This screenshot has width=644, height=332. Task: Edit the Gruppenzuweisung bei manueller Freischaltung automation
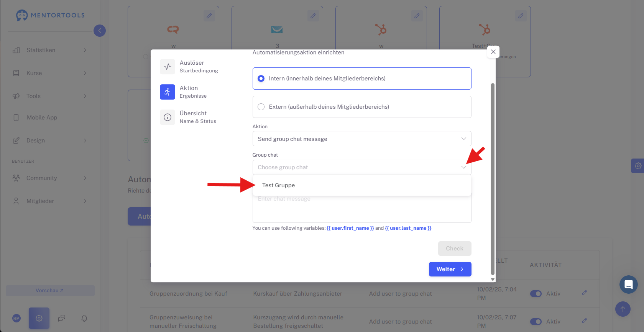585,321
